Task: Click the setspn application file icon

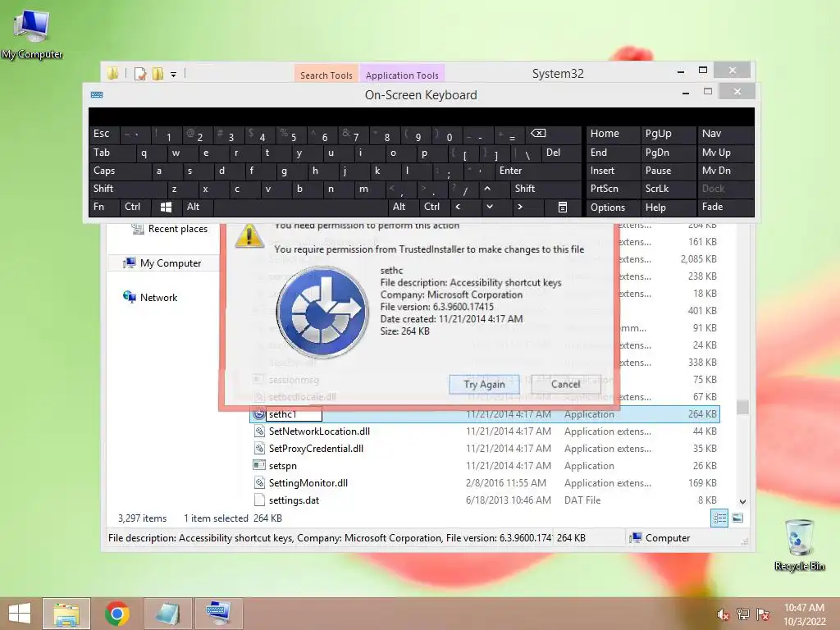Action: tap(258, 466)
